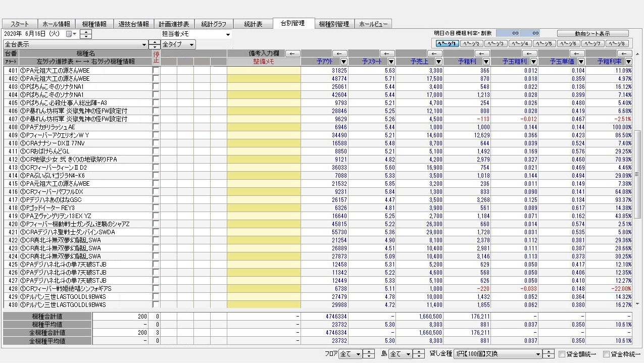Click the sort arrow on 予売上 column
Viewport: 644px width, 363px height.
click(438, 62)
